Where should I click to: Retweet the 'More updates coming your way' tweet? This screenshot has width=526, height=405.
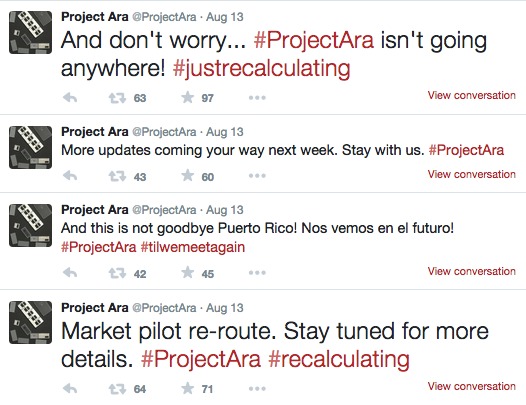pyautogui.click(x=117, y=176)
